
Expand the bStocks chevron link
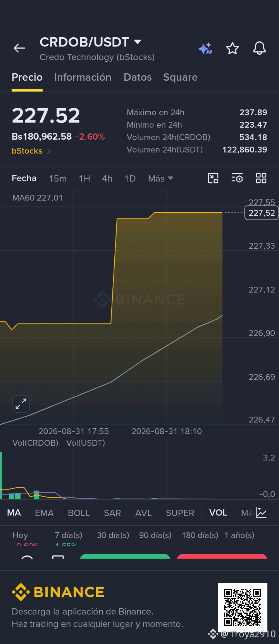coord(49,151)
